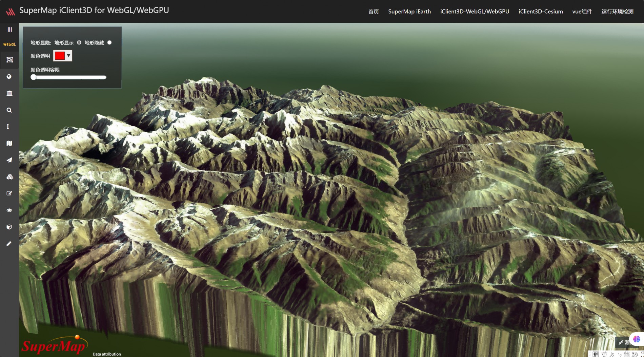Select the 地形隐藏 radio button
The width and height of the screenshot is (644, 357).
[x=109, y=43]
